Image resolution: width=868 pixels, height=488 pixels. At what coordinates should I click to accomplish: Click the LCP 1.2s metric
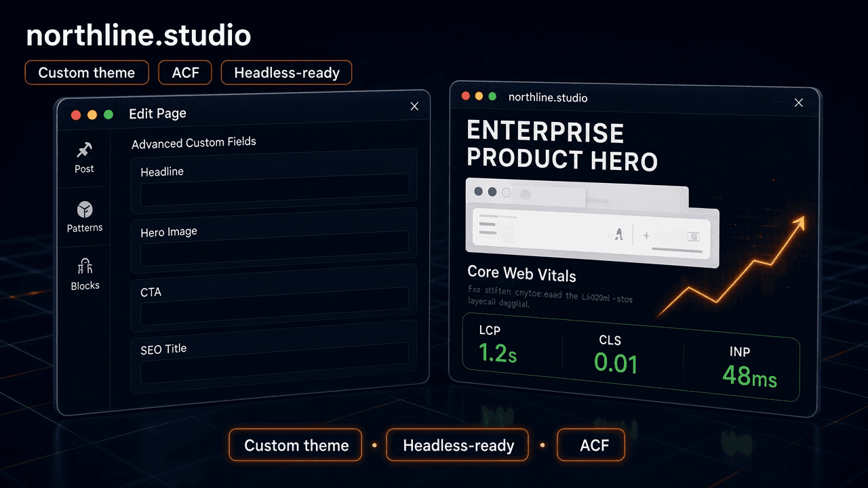click(497, 344)
